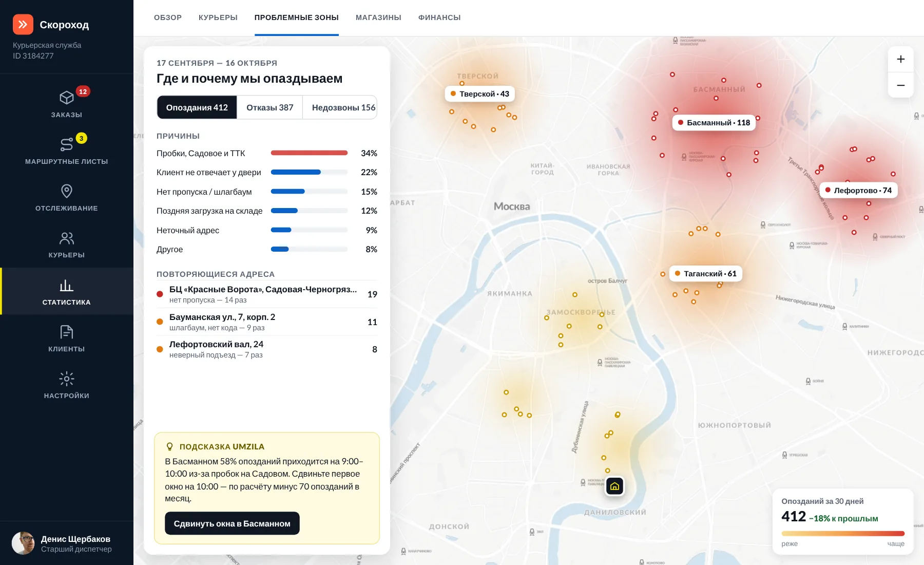This screenshot has height=565, width=924.
Task: Select Статистика bar chart icon
Action: [x=67, y=285]
